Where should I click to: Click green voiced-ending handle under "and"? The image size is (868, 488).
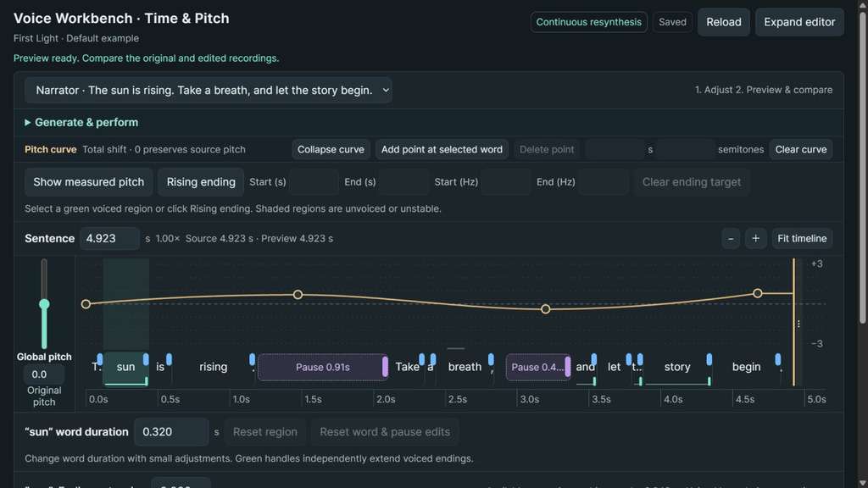pos(594,380)
